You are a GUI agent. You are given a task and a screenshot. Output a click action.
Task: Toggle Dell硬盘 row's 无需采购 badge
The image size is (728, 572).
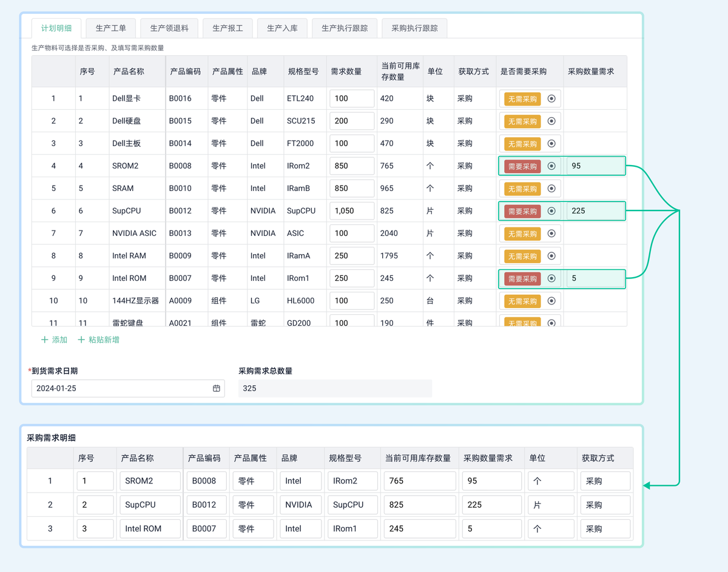pyautogui.click(x=522, y=121)
